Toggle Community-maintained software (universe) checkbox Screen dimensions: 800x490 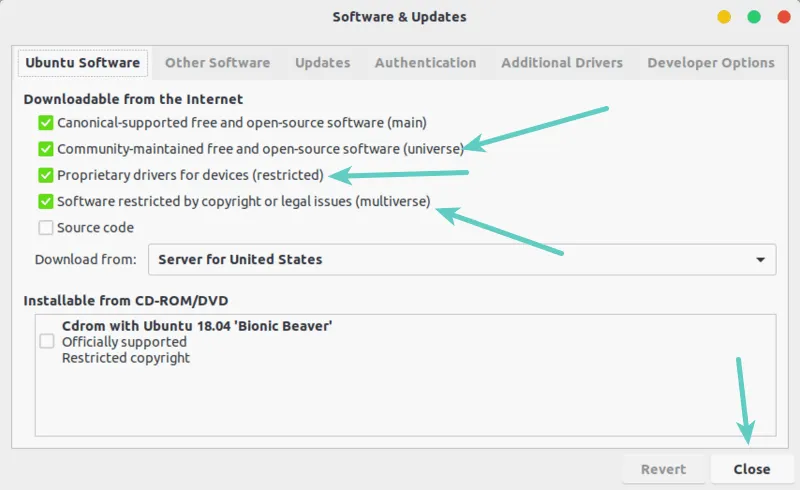45,149
